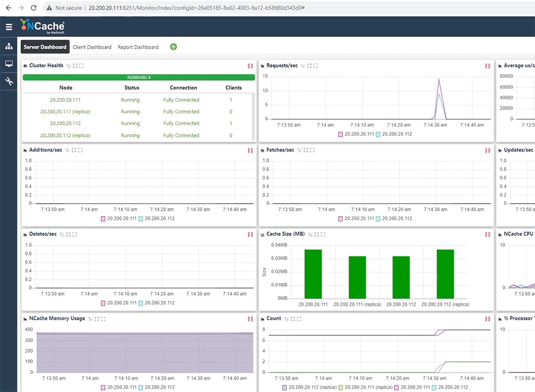Image resolution: width=535 pixels, height=392 pixels.
Task: Switch to the Report Dashboard tab
Action: 138,47
